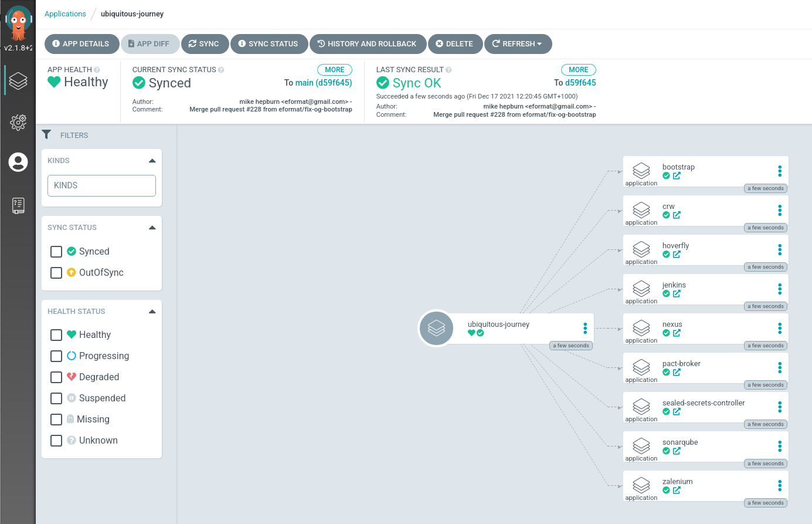Screen dimensions: 812x524
Task: Enable the Synced filter checkbox
Action: (x=56, y=252)
